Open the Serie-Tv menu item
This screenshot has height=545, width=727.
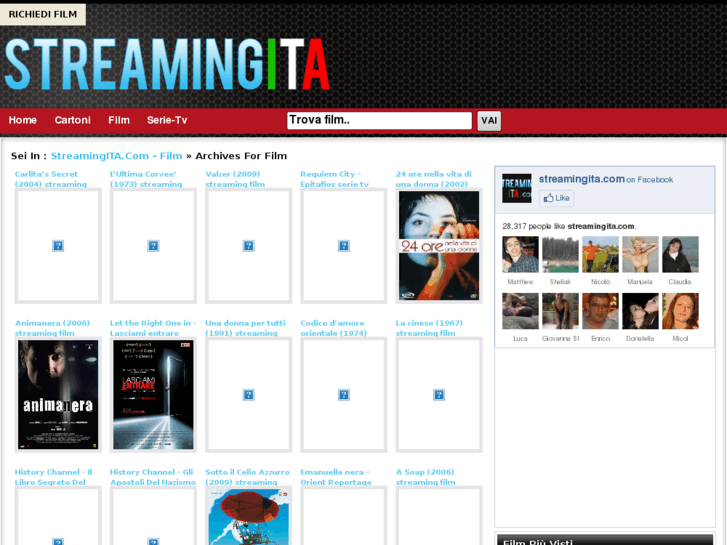point(167,120)
